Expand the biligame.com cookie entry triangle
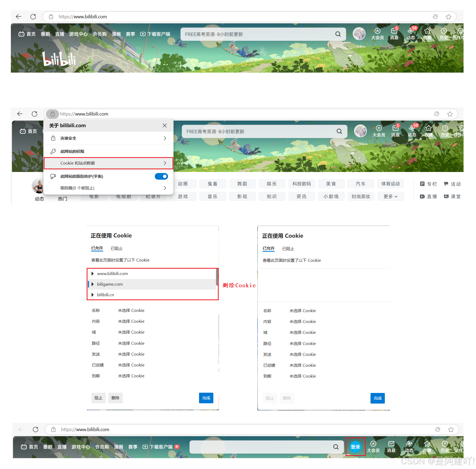Image resolution: width=476 pixels, height=469 pixels. [x=92, y=284]
